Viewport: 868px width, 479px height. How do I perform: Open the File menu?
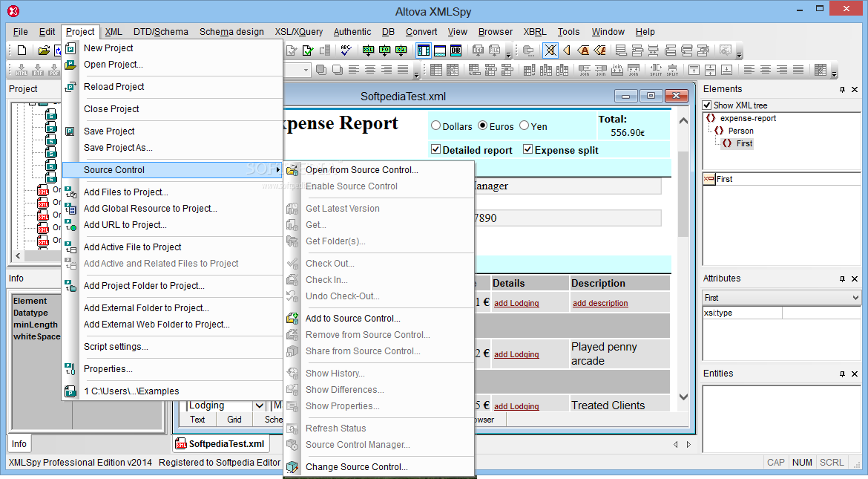click(21, 32)
